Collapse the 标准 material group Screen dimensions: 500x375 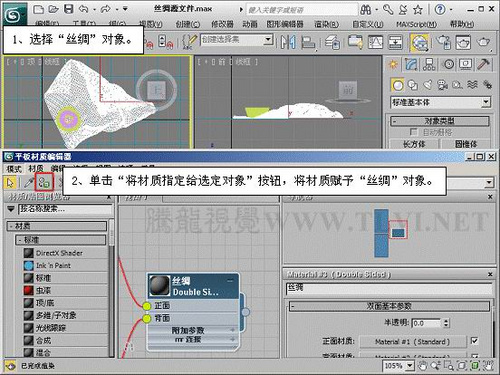61,240
